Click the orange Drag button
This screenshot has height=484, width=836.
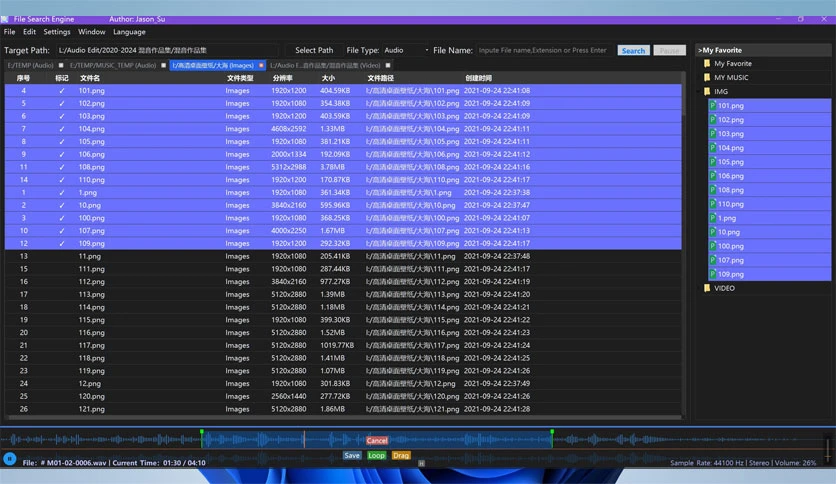tap(401, 456)
